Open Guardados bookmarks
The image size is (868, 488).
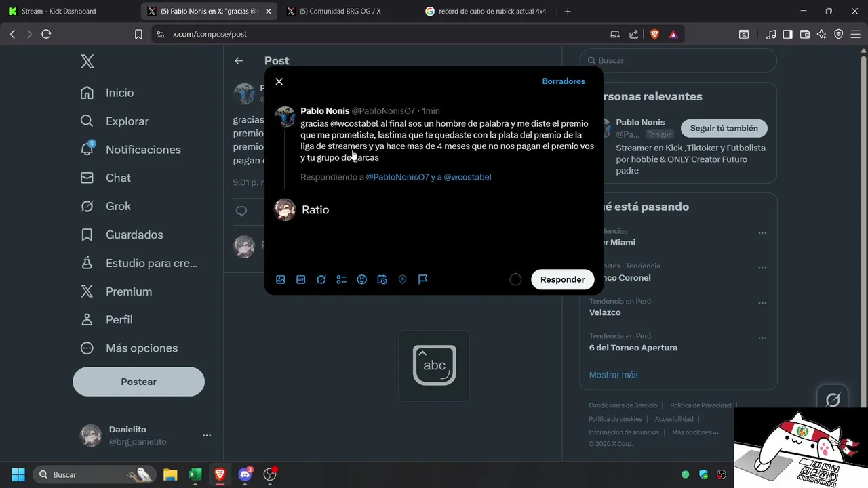point(122,235)
